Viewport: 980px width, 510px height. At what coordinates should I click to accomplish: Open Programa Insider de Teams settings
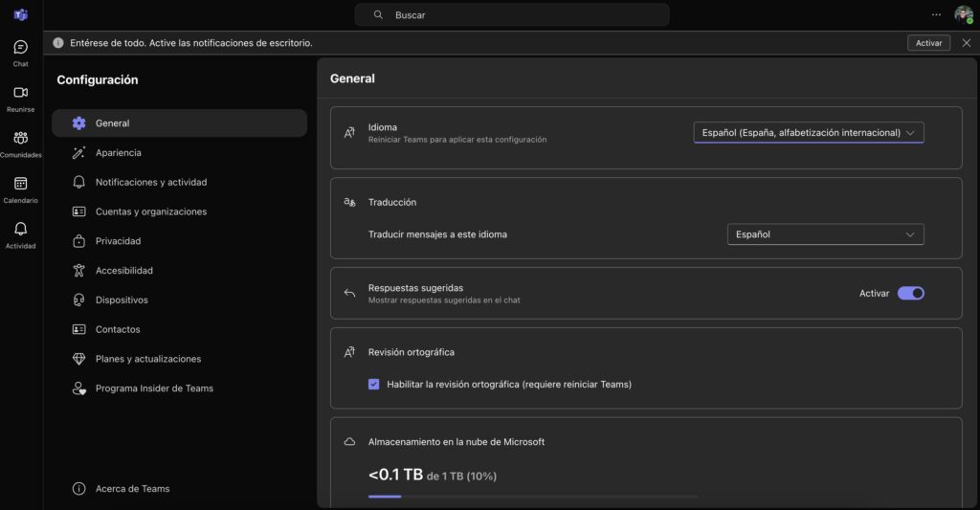[x=179, y=388]
